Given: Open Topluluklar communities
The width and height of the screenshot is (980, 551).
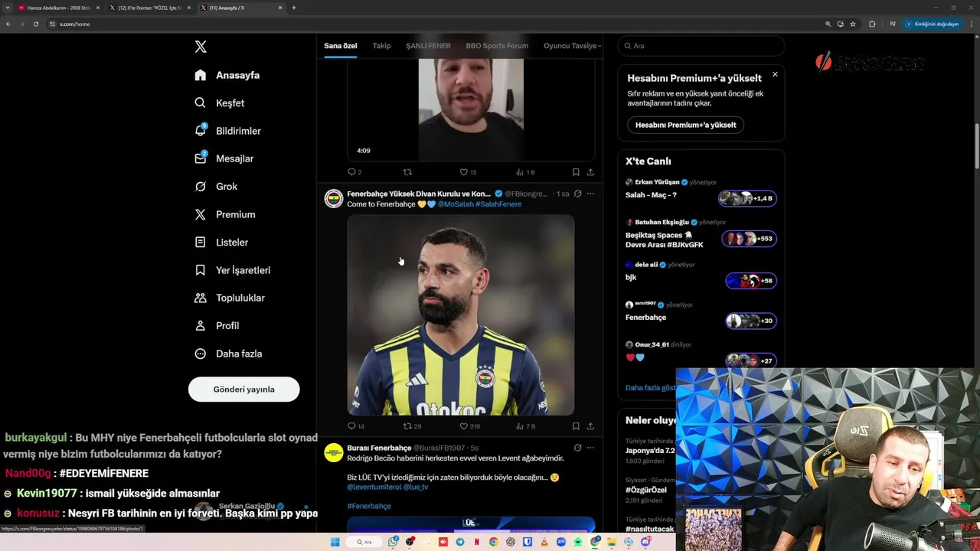Looking at the screenshot, I should (230, 298).
